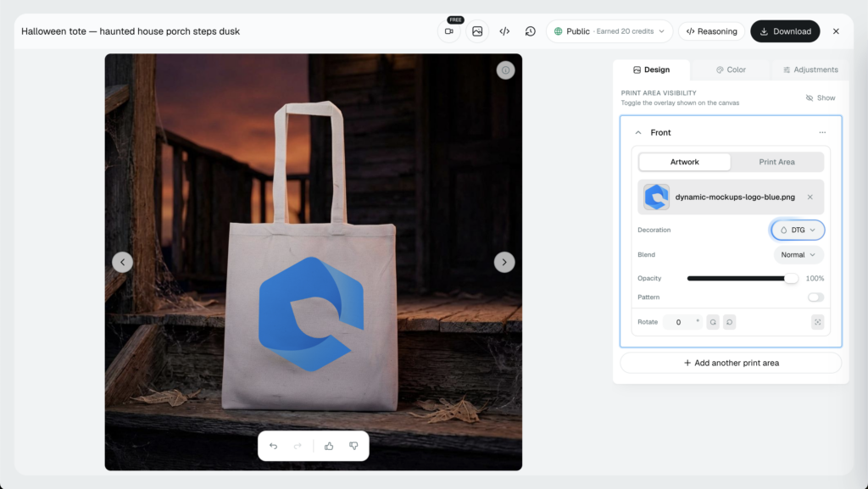Go to the next mockup image
Image resolution: width=868 pixels, height=489 pixels.
coord(504,262)
